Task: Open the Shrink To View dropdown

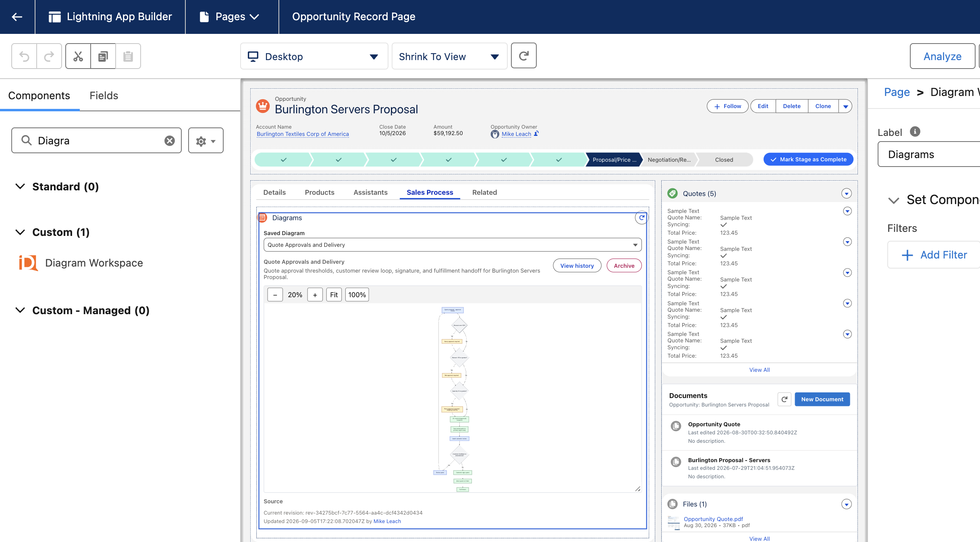Action: 449,56
